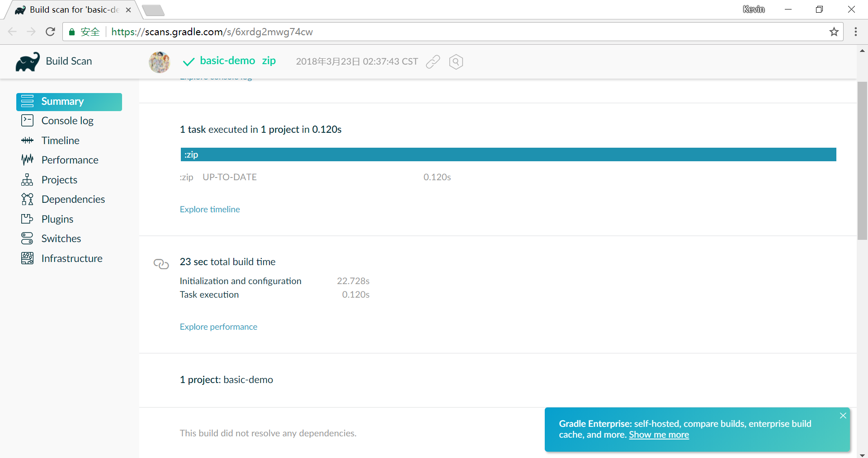868x458 pixels.
Task: Select the Summary sidebar item
Action: (69, 102)
